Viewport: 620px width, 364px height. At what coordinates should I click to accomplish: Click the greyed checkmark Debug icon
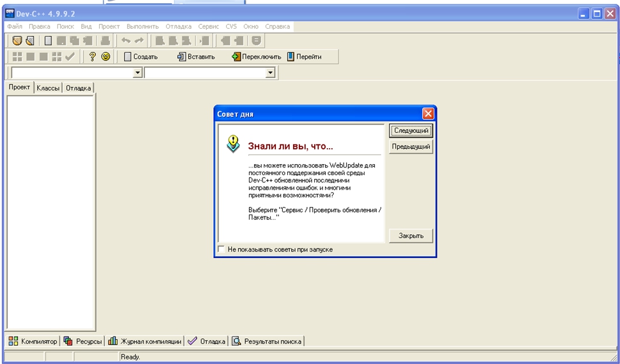point(70,57)
